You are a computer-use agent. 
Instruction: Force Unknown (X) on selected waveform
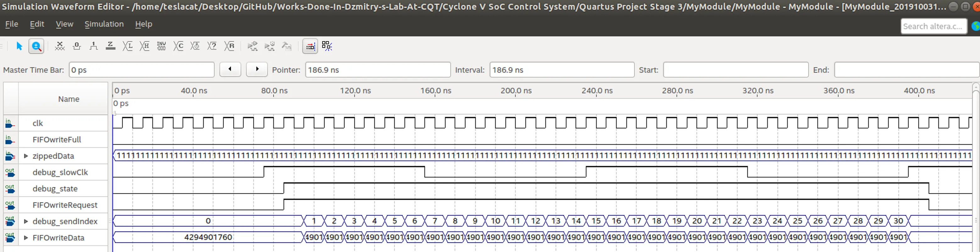[x=60, y=46]
